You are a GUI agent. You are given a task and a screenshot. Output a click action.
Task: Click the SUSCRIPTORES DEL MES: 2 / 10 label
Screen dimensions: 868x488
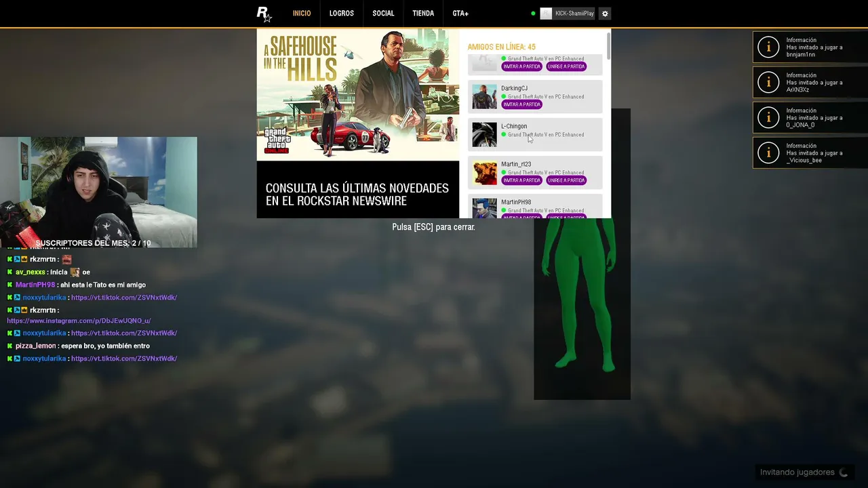[x=93, y=243]
